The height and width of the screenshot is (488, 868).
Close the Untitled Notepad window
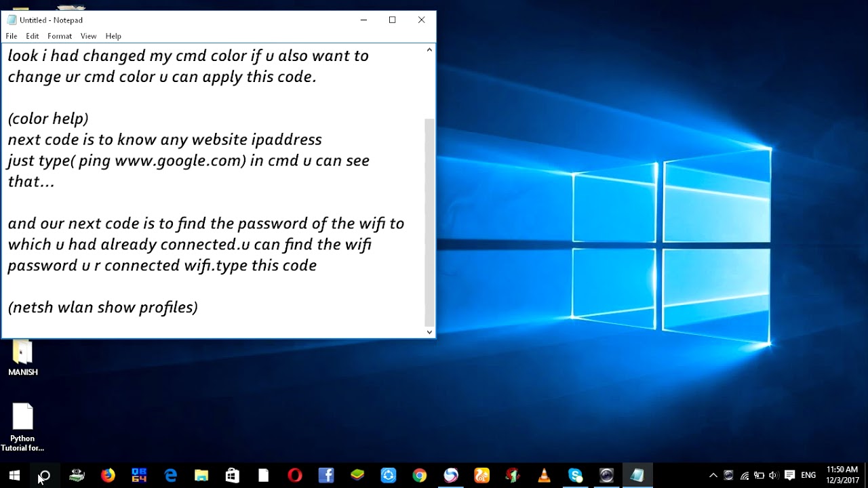coord(421,20)
